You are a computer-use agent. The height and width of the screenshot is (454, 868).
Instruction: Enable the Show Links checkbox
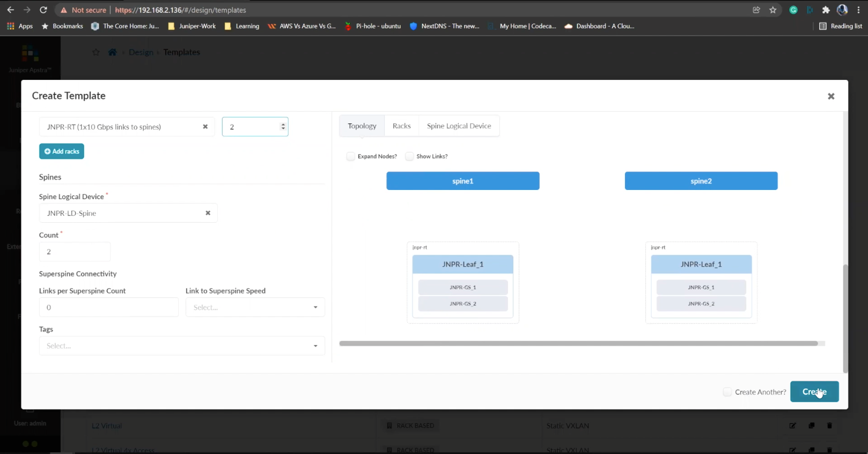pos(409,156)
